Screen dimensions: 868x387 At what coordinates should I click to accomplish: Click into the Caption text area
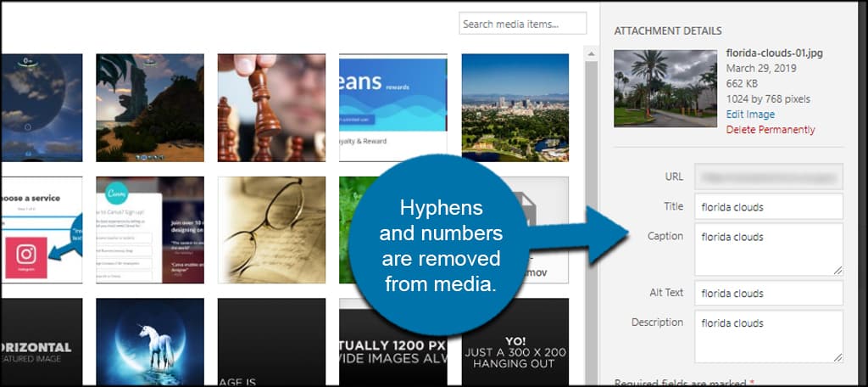click(768, 250)
